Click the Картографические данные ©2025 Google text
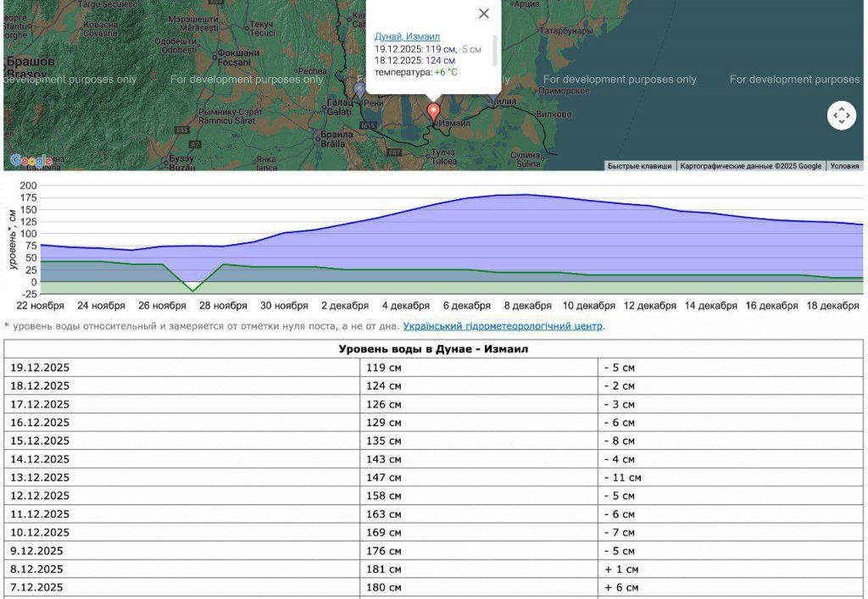This screenshot has height=599, width=868. point(750,166)
